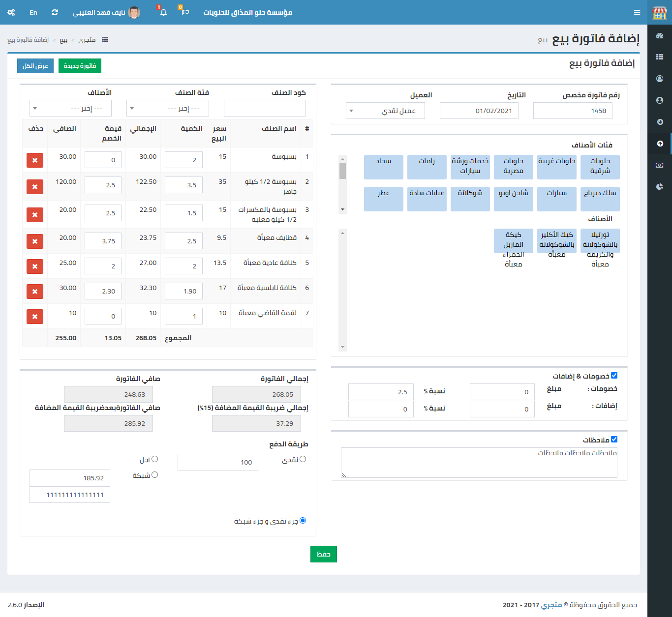Uncheck the خصومات & إضافات checkbox
Viewport: 672px width, 617px height.
[x=614, y=376]
